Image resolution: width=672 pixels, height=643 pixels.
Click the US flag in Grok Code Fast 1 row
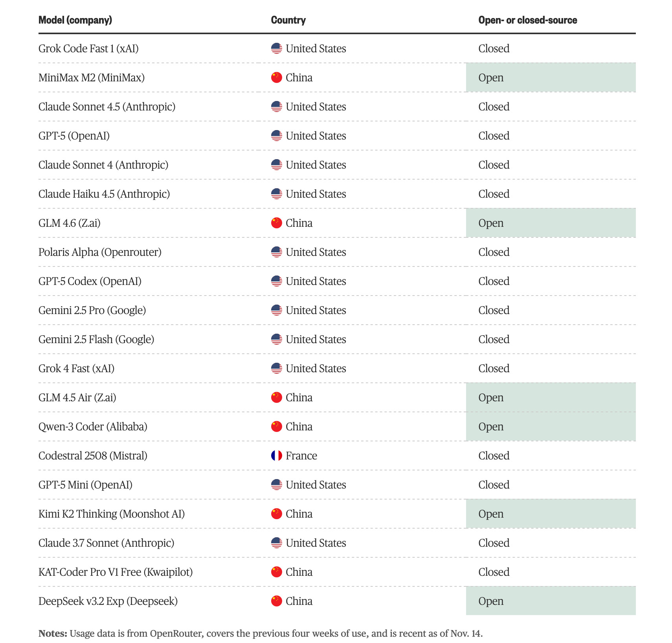tap(276, 48)
